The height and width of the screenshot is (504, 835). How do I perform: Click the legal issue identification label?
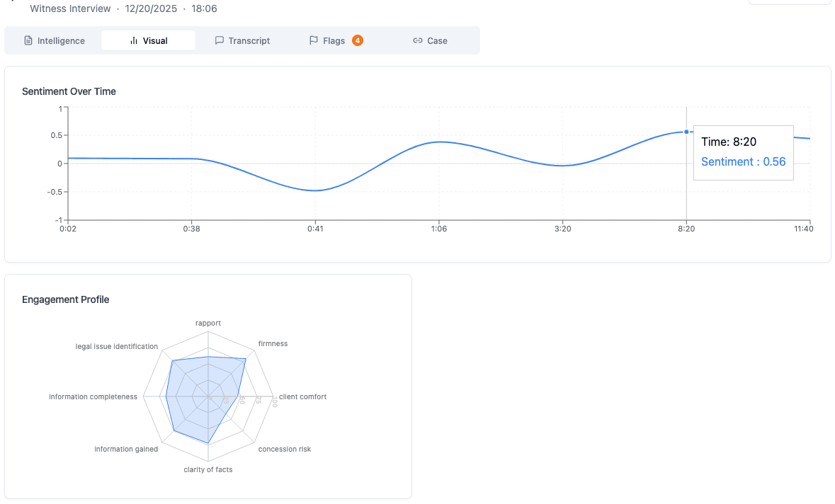click(116, 346)
